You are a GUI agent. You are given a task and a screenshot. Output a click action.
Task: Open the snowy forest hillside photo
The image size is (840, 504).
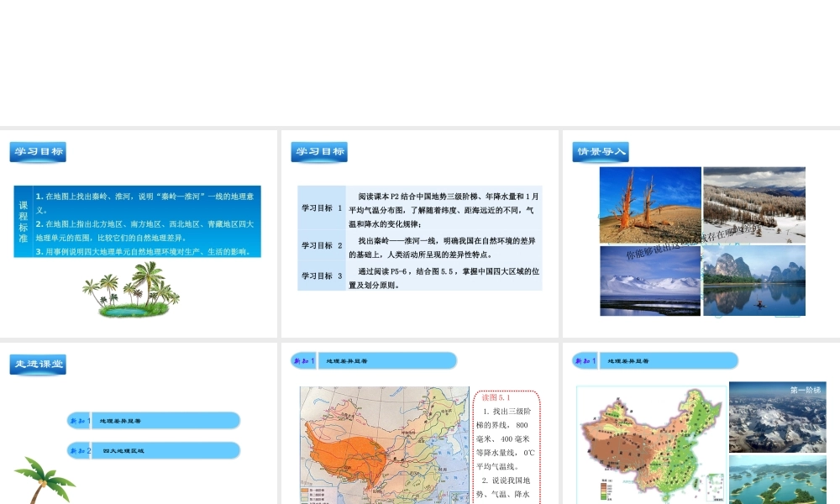pos(753,203)
